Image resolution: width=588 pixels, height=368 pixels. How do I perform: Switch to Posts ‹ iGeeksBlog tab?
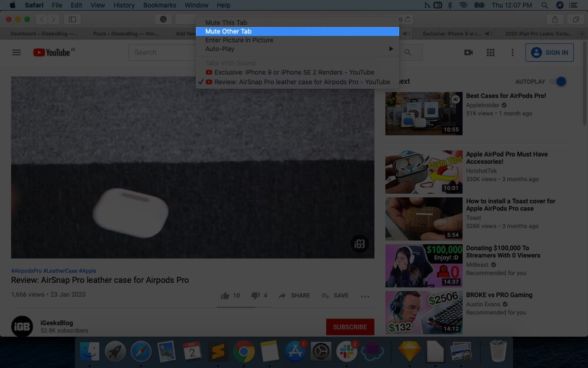[126, 34]
